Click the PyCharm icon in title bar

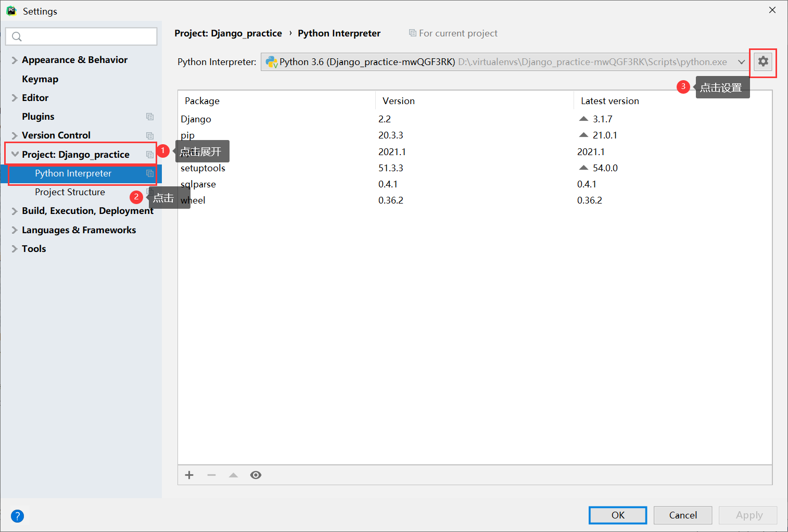[11, 11]
